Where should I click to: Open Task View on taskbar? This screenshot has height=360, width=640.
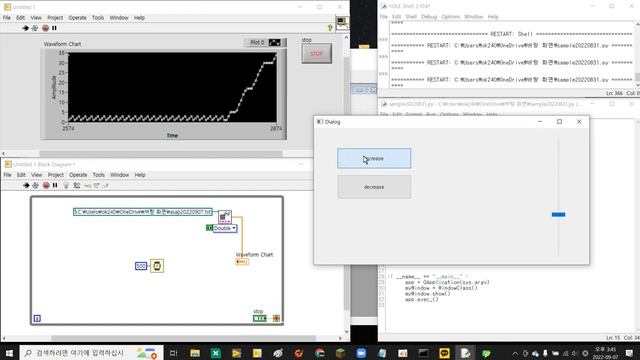pyautogui.click(x=173, y=353)
